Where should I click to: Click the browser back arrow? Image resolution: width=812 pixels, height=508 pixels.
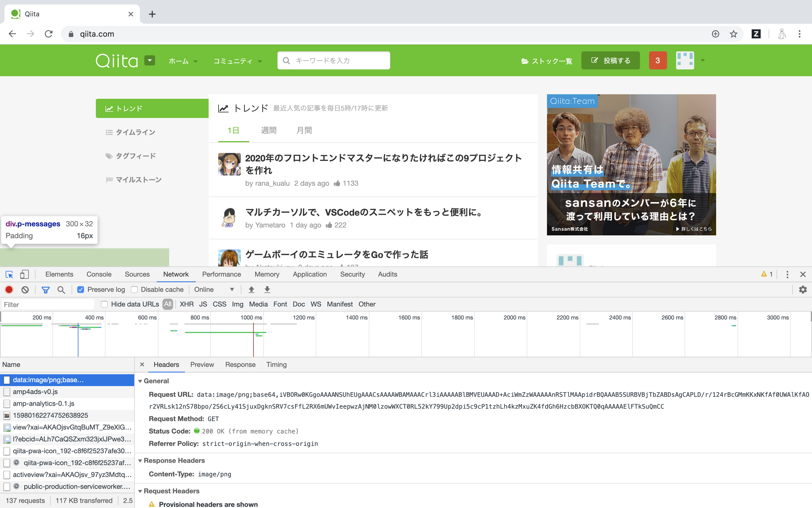[12, 34]
